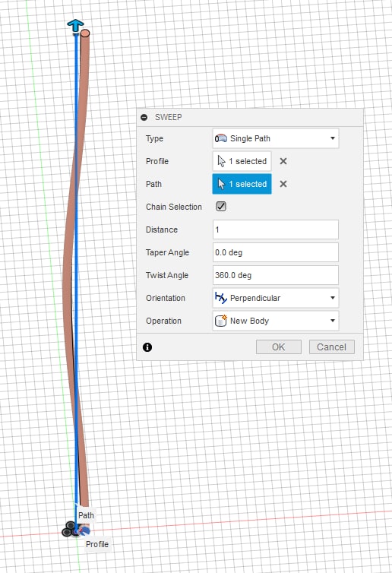Clear the Path selection with X
Viewport: 392px width, 573px height.
pyautogui.click(x=283, y=184)
